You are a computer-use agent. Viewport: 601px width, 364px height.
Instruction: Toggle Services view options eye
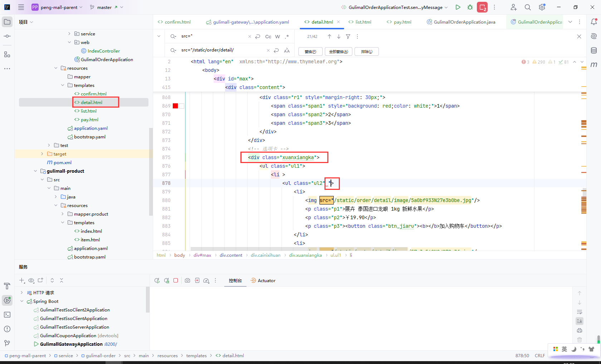[31, 281]
